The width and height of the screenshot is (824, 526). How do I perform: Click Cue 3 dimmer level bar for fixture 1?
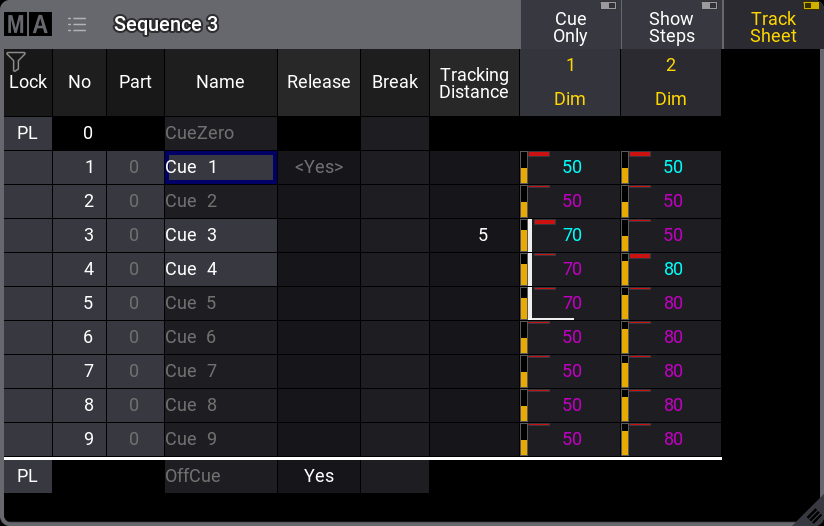pyautogui.click(x=524, y=236)
